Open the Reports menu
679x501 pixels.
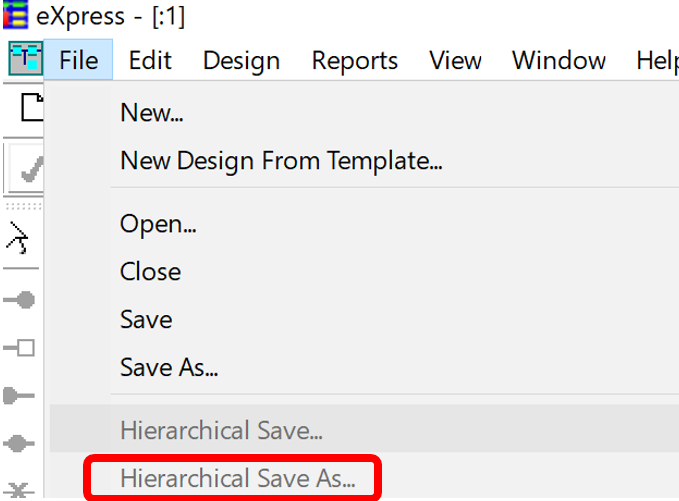pyautogui.click(x=355, y=60)
